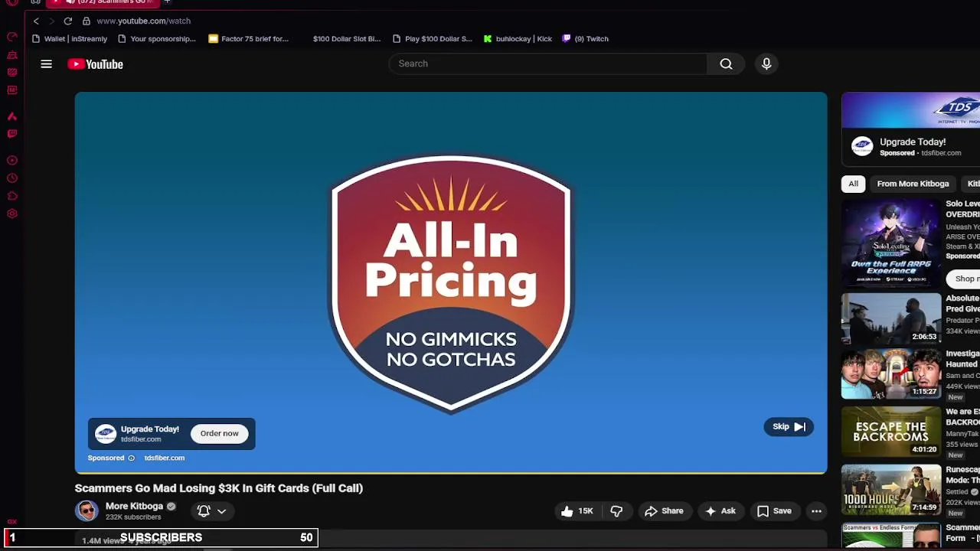This screenshot has height=551, width=980.
Task: Open the YouTube hamburger guide menu
Action: coord(46,64)
